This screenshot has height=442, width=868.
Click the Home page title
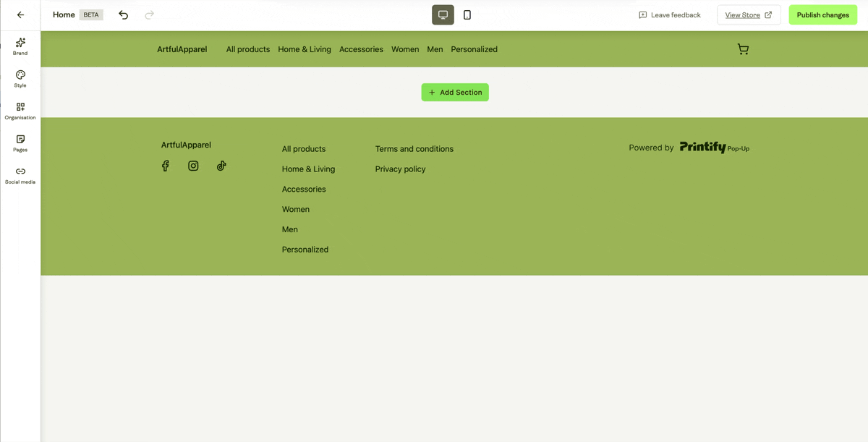tap(64, 14)
